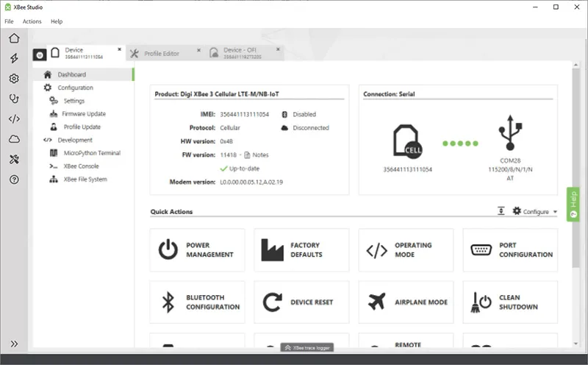This screenshot has width=588, height=365.
Task: Open the question mark help sidebar icon
Action: tap(14, 180)
